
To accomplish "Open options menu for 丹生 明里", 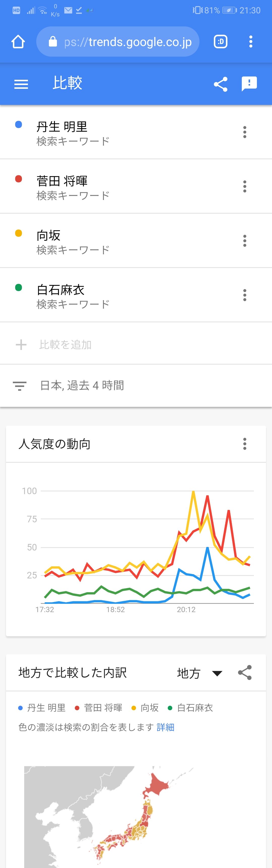I will [245, 132].
